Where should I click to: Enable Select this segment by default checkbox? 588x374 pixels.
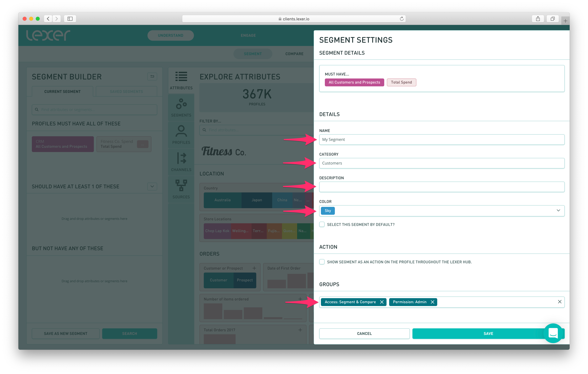click(x=322, y=224)
